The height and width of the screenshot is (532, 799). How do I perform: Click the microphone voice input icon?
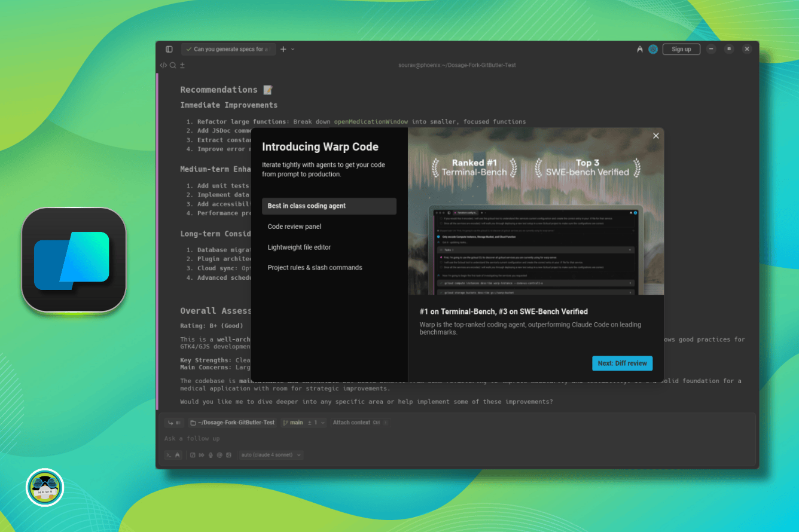tap(211, 455)
